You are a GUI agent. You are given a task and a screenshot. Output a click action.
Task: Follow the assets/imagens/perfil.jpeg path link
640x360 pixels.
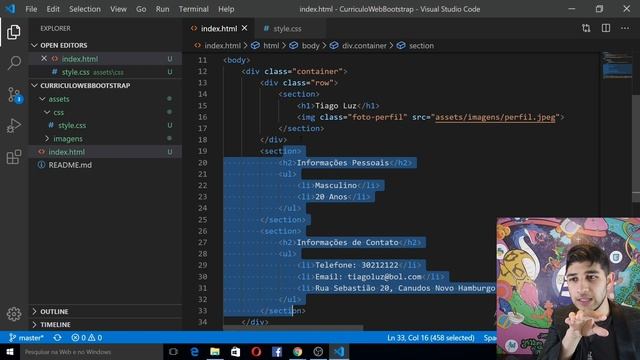(x=495, y=117)
